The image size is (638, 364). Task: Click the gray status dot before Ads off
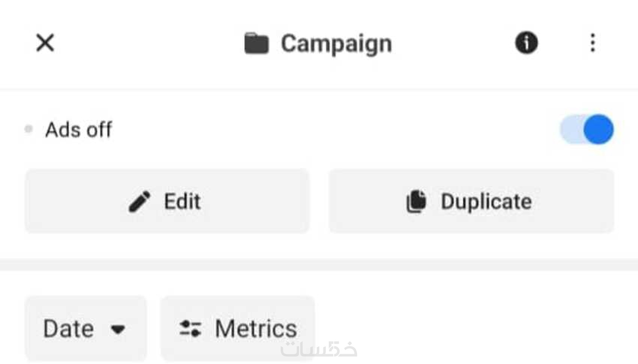(29, 129)
